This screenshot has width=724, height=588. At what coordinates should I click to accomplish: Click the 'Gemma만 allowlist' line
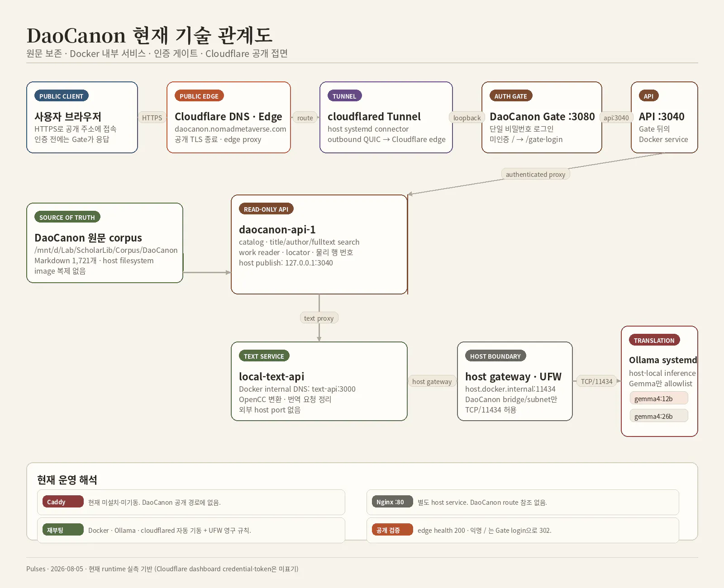661,384
